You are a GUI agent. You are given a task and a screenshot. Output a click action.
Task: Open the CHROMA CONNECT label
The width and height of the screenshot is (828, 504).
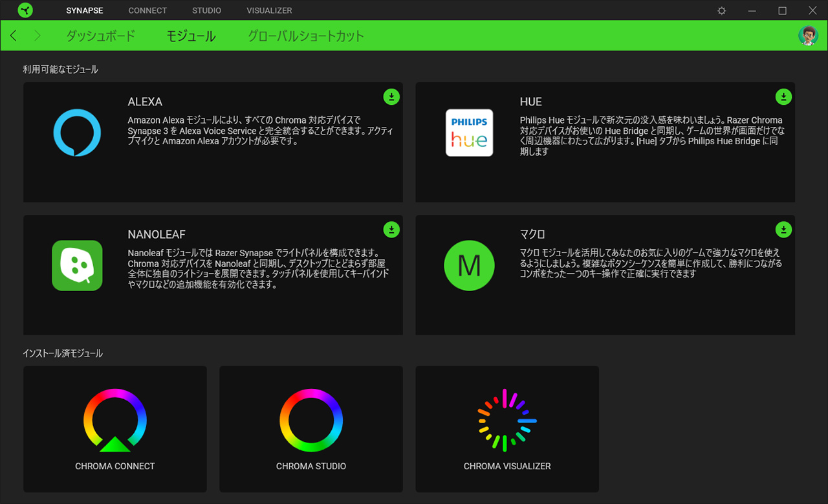pyautogui.click(x=115, y=466)
